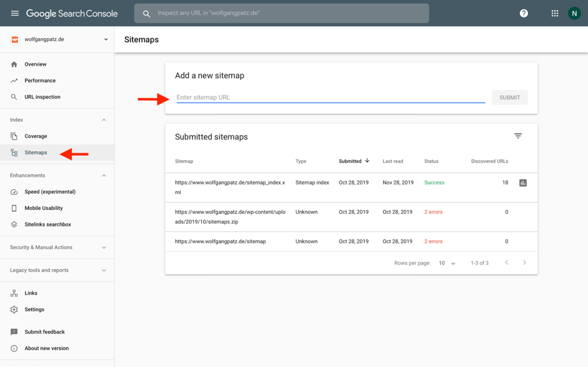Focus the Inspect any URL search field
The width and height of the screenshot is (588, 367).
tap(282, 14)
